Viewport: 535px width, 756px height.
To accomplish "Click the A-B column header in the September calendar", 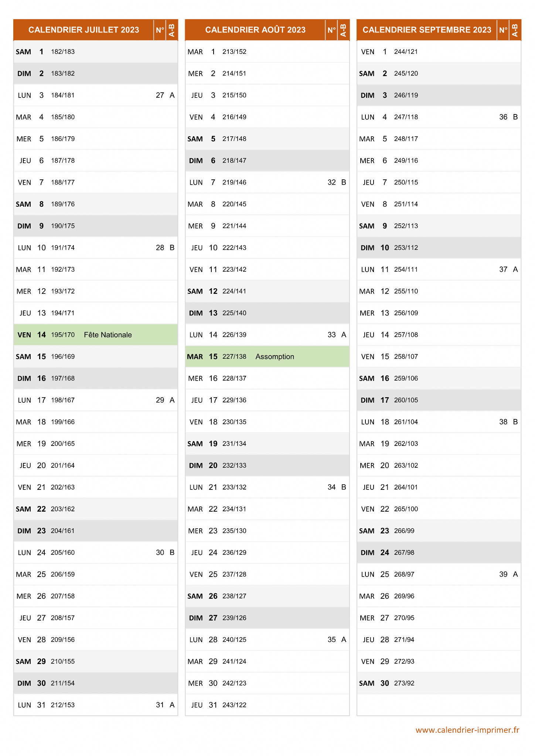I will coord(515,30).
